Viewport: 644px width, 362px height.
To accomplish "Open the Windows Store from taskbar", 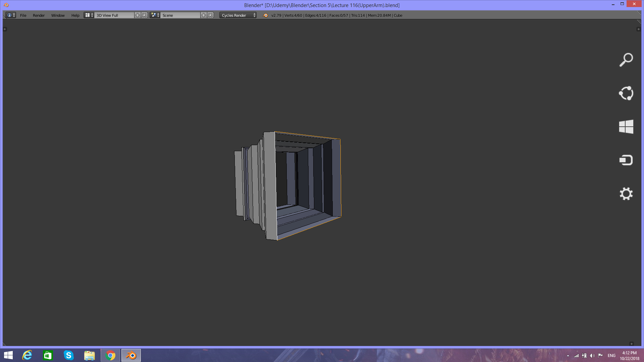I will tap(48, 355).
